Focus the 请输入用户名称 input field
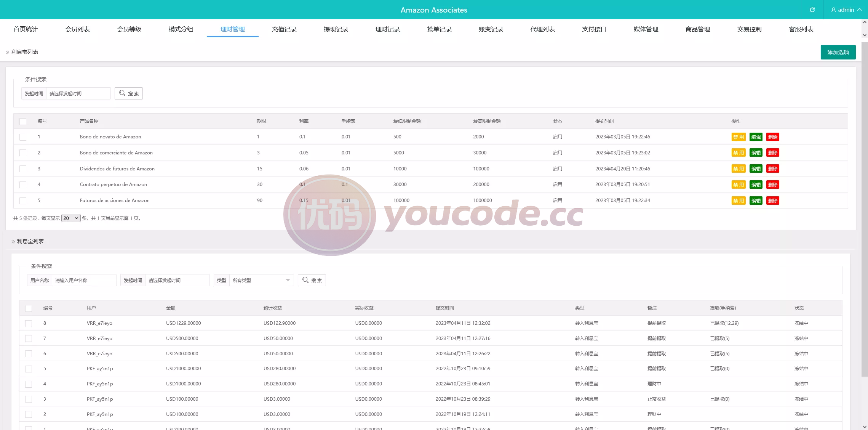Screen dimensions: 868x430 tap(84, 280)
